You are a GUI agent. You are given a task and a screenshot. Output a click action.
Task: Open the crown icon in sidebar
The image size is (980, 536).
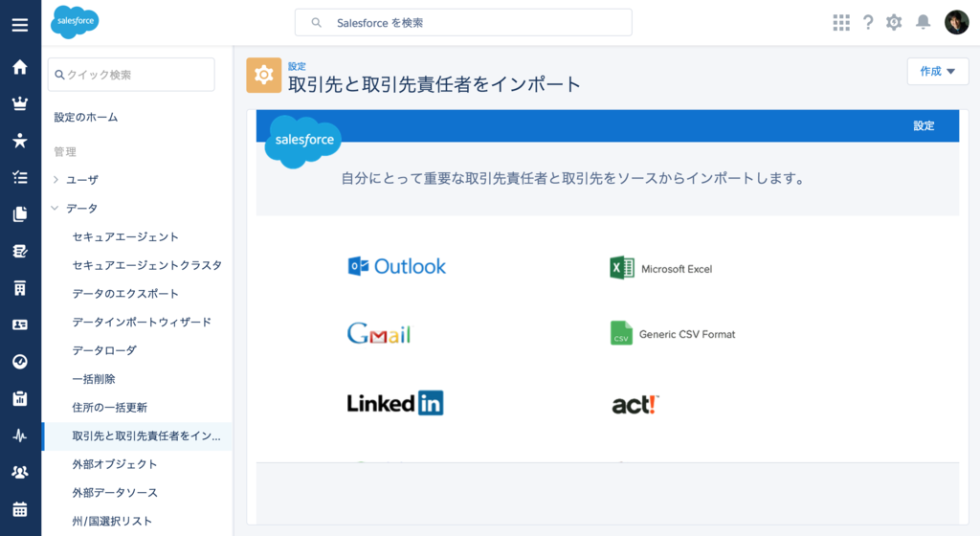20,103
